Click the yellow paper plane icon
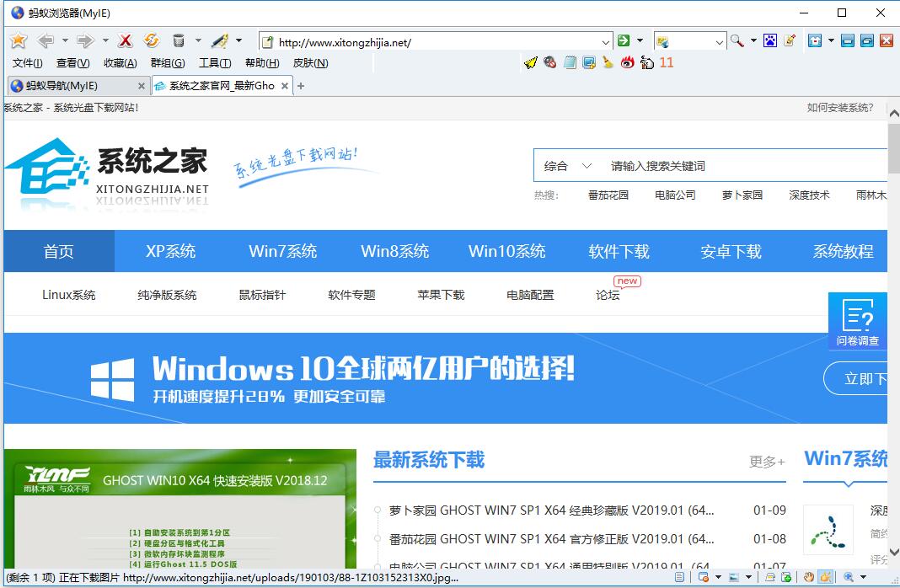Viewport: 900px width, 588px height. point(531,62)
